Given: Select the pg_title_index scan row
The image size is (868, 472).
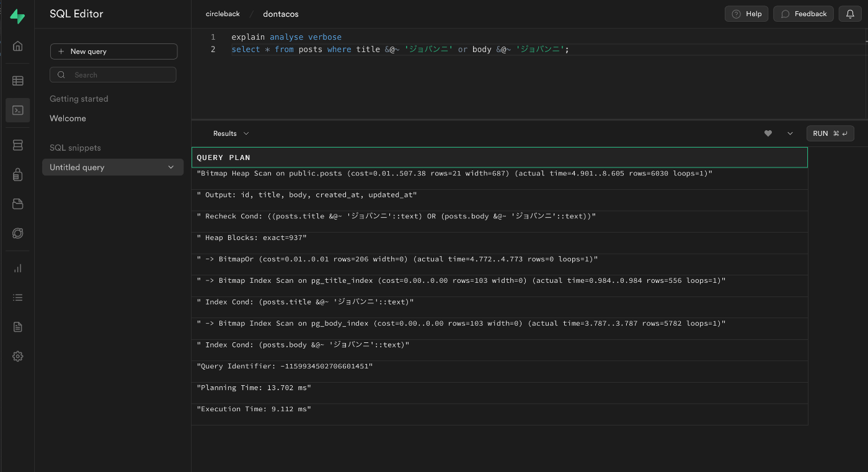Looking at the screenshot, I should click(x=500, y=286).
